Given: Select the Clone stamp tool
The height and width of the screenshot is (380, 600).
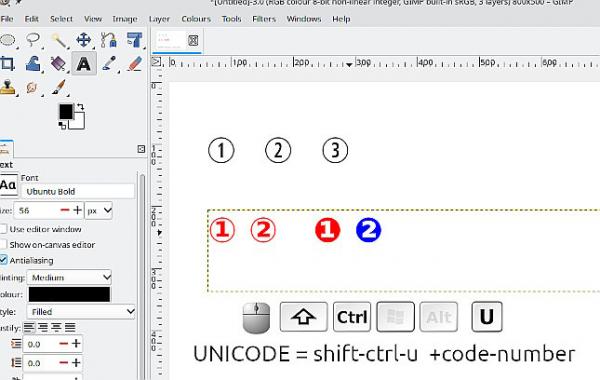Looking at the screenshot, I should pos(7,87).
